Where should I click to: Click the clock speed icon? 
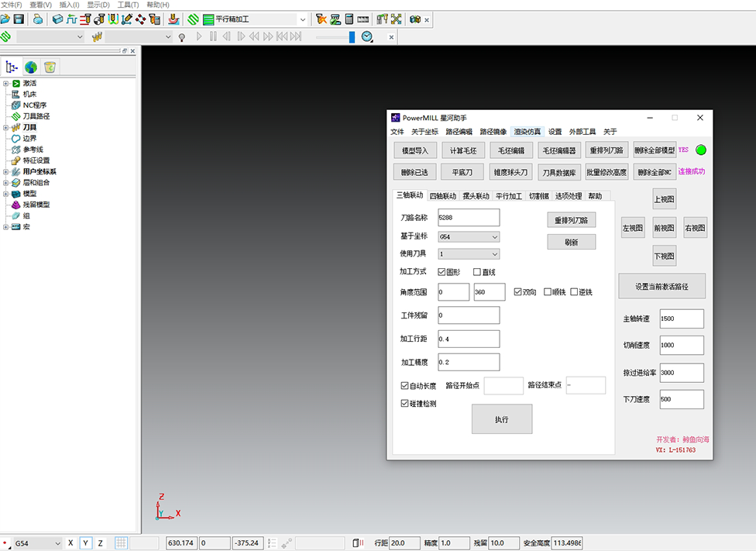click(x=366, y=36)
